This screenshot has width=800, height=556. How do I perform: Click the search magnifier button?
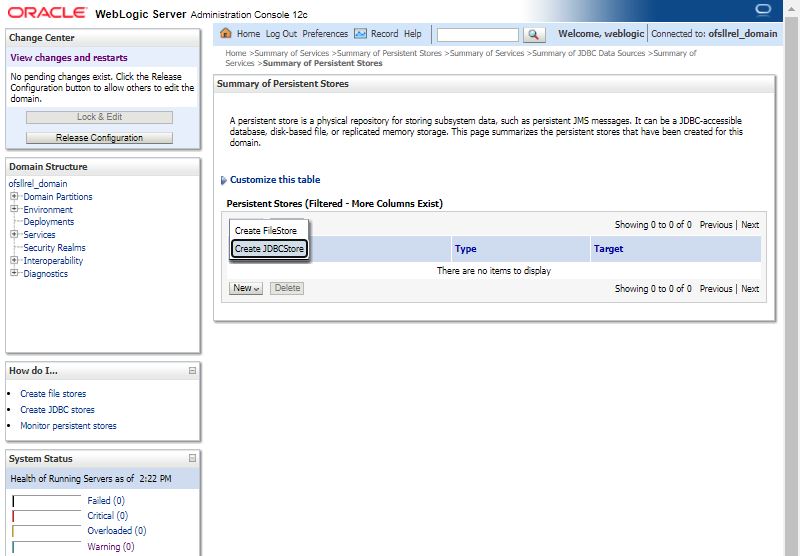(x=534, y=34)
